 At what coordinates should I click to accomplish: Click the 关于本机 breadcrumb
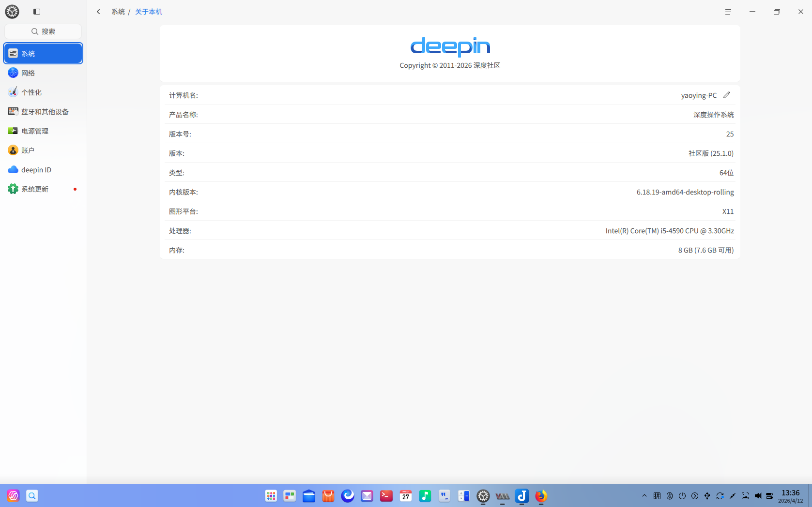point(149,12)
